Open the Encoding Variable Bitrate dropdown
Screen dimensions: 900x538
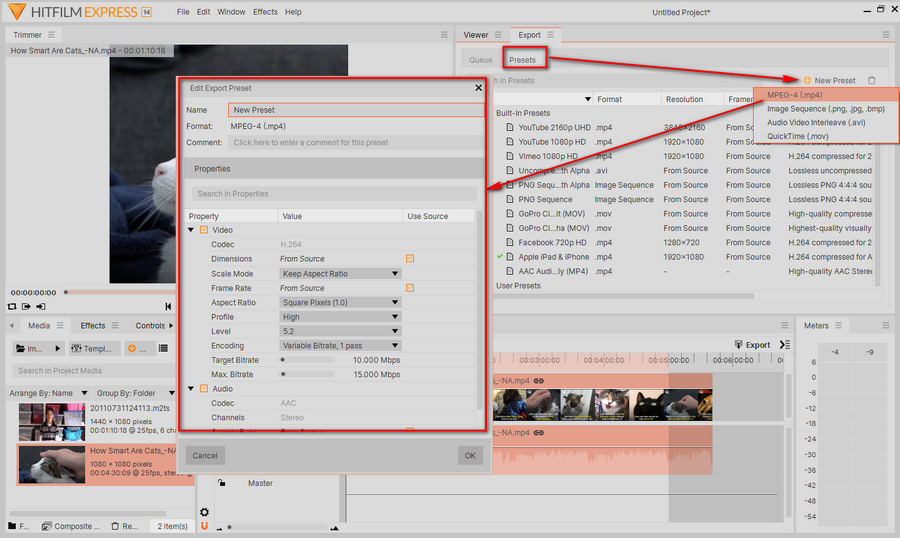click(340, 346)
